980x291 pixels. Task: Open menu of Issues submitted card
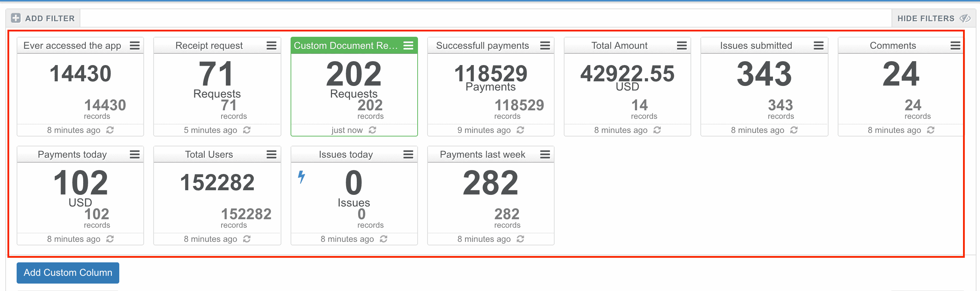coord(819,46)
